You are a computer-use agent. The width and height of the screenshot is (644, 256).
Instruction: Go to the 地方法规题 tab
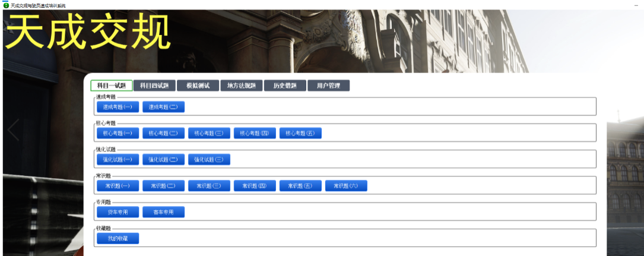point(242,86)
